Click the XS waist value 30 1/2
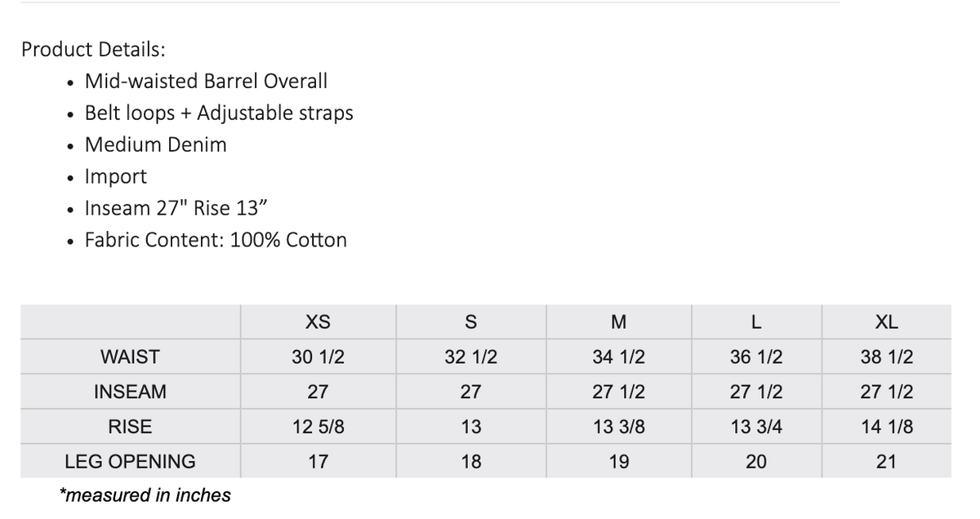This screenshot has height=519, width=980. [x=318, y=357]
